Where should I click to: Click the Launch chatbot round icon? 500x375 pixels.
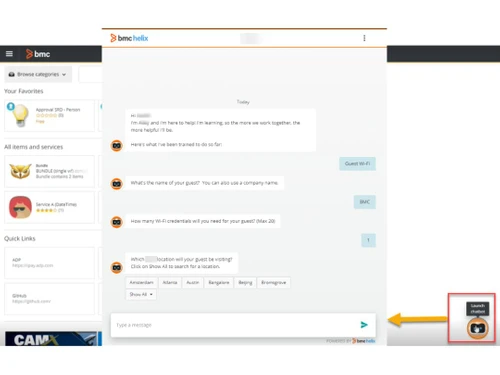[x=477, y=329]
